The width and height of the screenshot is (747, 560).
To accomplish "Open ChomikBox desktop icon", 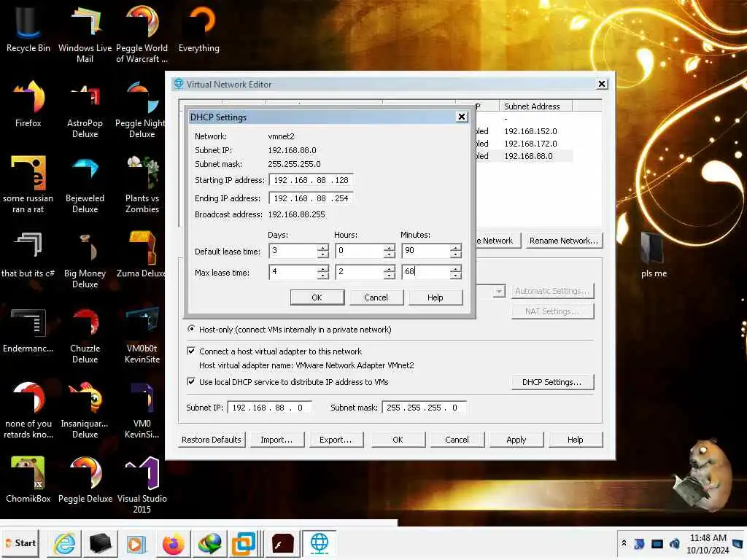I will [x=28, y=480].
